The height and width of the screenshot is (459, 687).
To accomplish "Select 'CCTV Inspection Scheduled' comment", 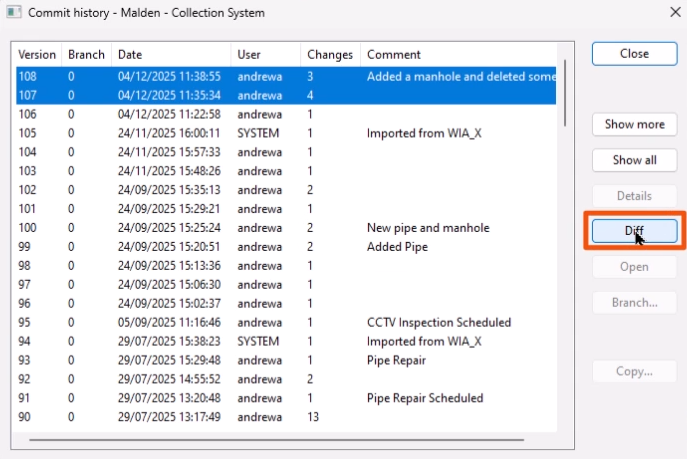I will point(439,322).
